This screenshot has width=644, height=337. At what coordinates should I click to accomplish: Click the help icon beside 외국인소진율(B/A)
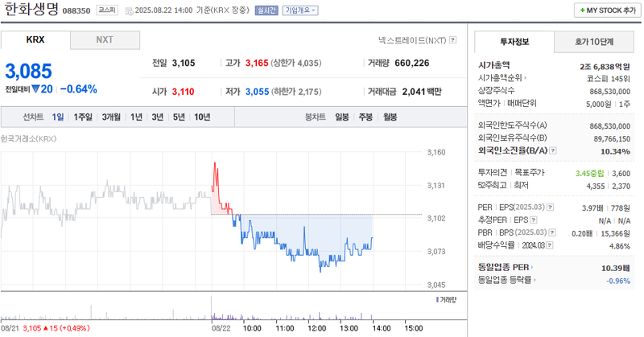pos(553,150)
